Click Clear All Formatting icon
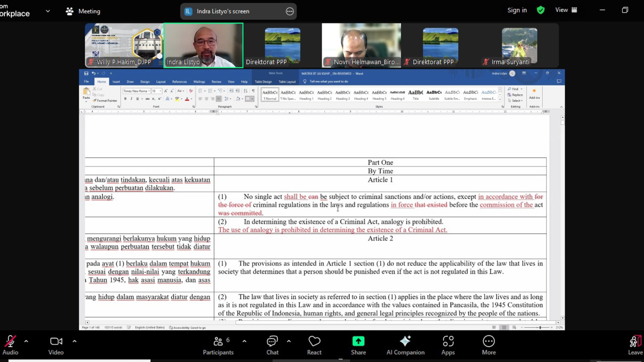This screenshot has height=362, width=644. click(x=191, y=91)
